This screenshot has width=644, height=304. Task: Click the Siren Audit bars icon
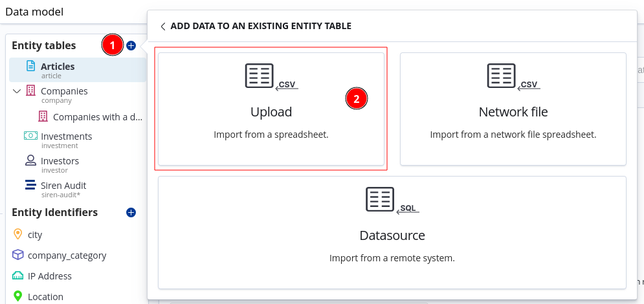[x=30, y=185]
